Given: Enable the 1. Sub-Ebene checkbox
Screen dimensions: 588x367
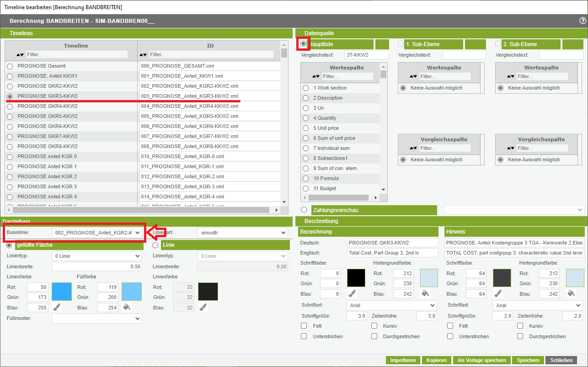Looking at the screenshot, I should [x=401, y=44].
